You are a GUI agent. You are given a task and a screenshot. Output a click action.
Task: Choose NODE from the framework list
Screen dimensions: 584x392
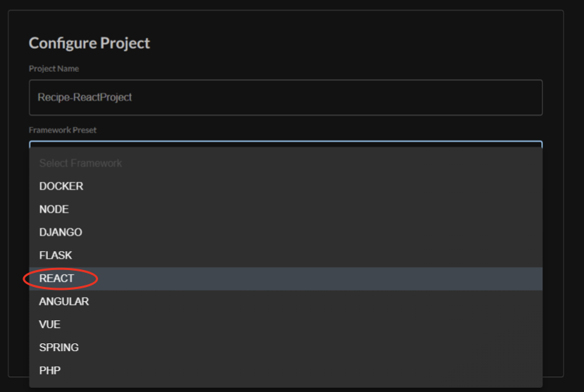(54, 209)
